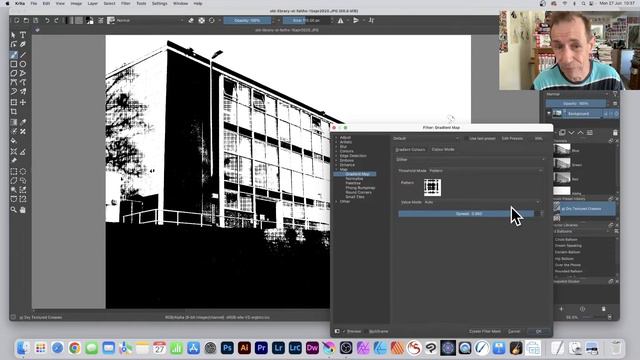Create a new document from the toolbar
This screenshot has height=360, width=640.
click(x=17, y=20)
